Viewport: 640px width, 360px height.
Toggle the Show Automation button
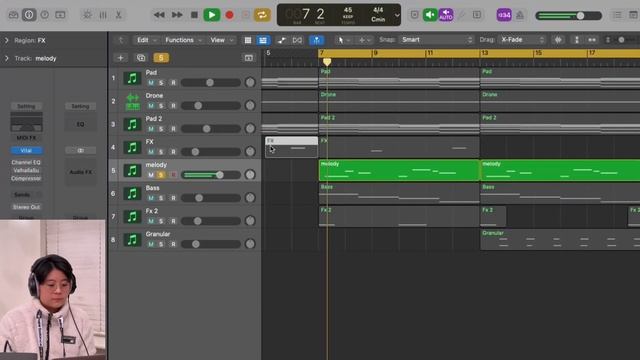282,40
